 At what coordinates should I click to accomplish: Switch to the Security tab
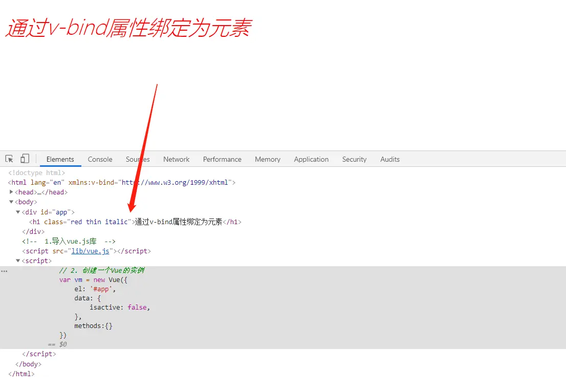[354, 159]
